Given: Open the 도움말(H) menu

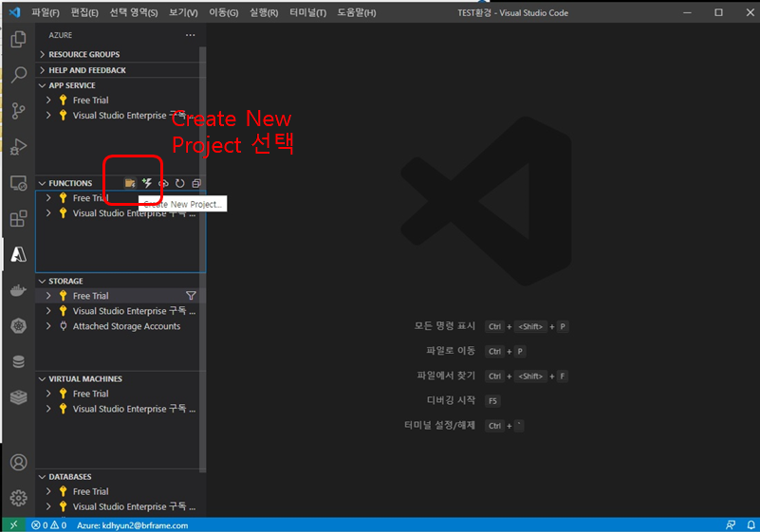Looking at the screenshot, I should coord(356,12).
